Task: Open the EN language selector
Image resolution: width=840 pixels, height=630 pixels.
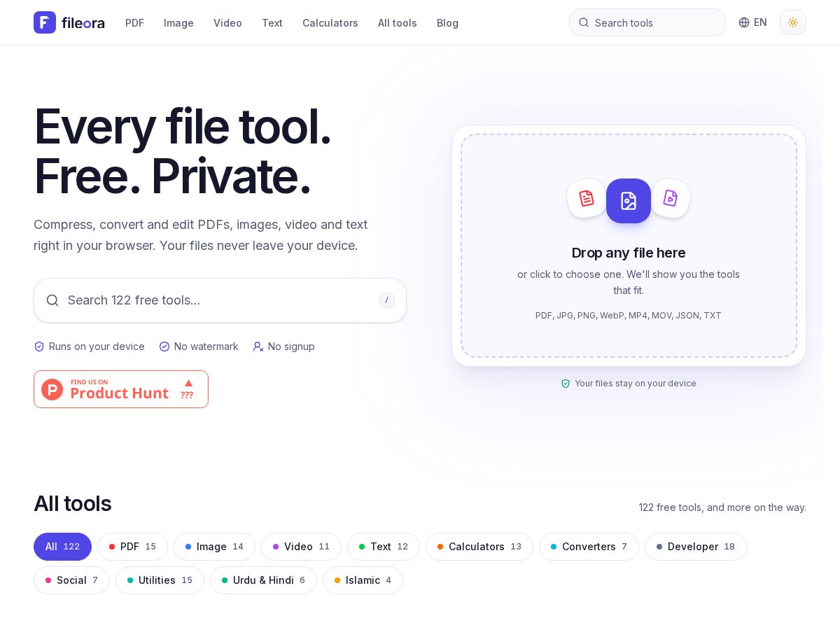Action: 752,22
